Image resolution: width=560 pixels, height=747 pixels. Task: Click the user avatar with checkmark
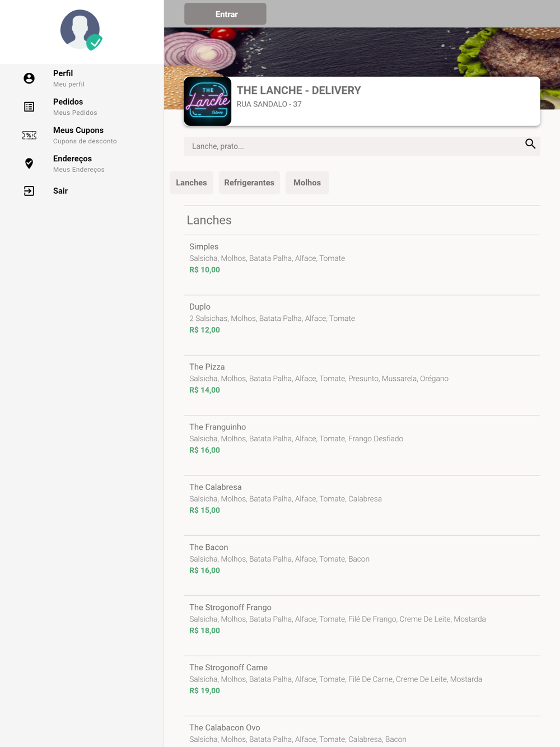click(x=81, y=30)
